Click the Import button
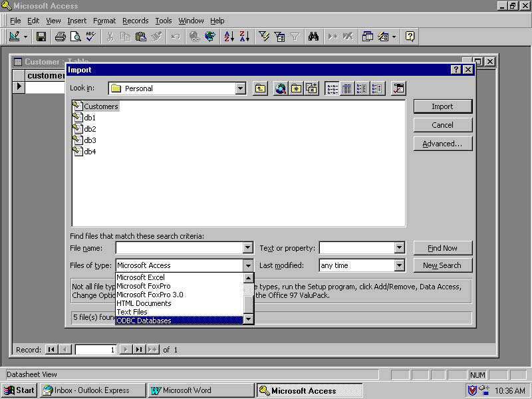 tap(443, 106)
